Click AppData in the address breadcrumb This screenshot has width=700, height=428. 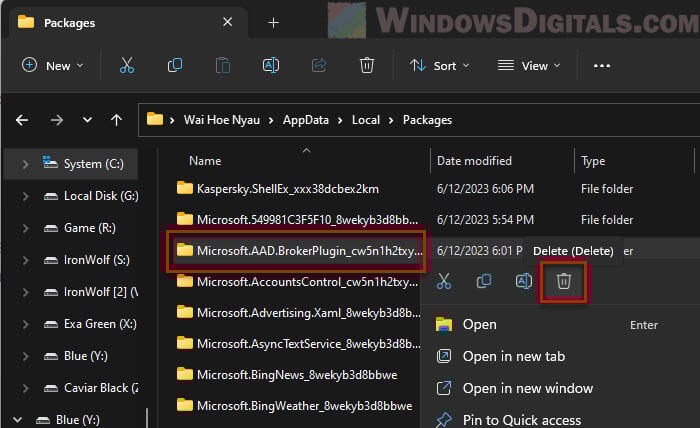(306, 120)
